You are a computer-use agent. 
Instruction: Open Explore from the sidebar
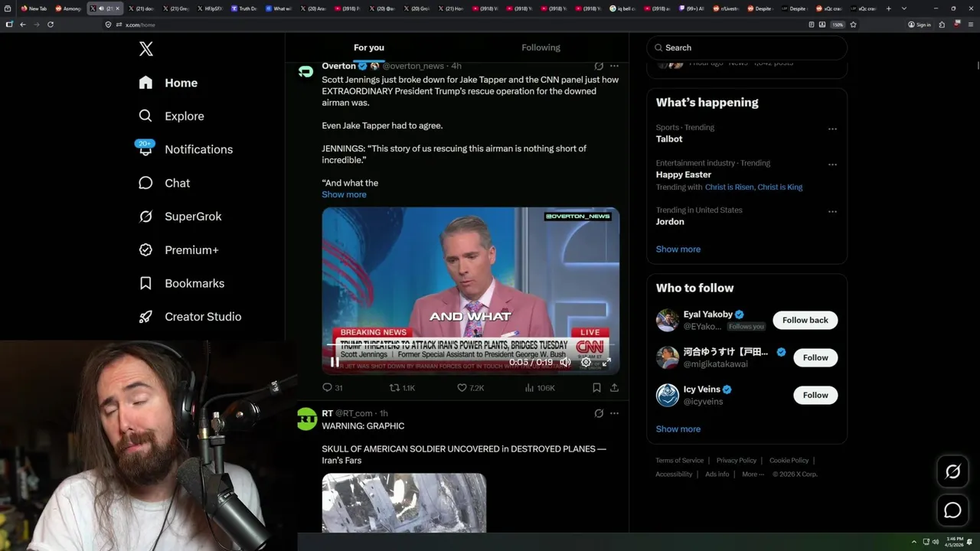coord(171,116)
